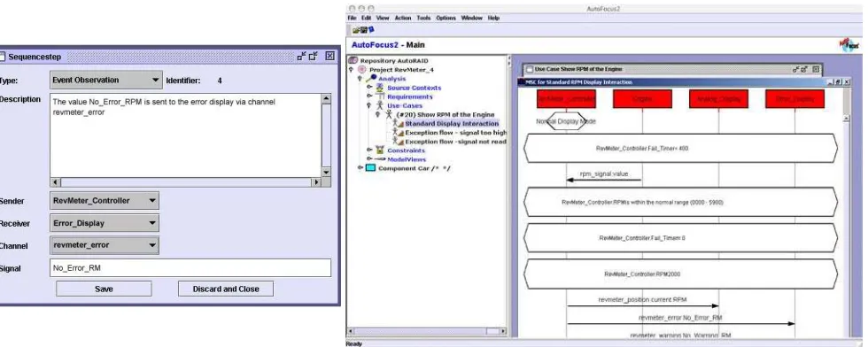The width and height of the screenshot is (868, 347).
Task: Click Description scrollbar up arrow
Action: 326,99
